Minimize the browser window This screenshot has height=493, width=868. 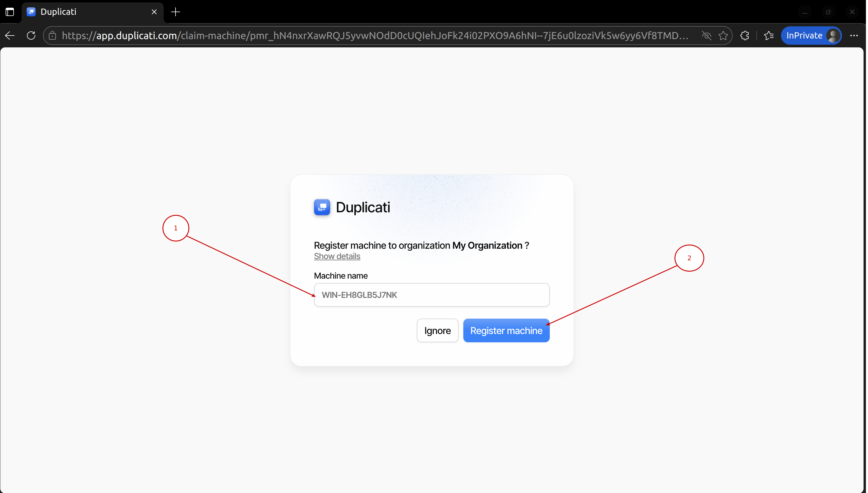805,12
